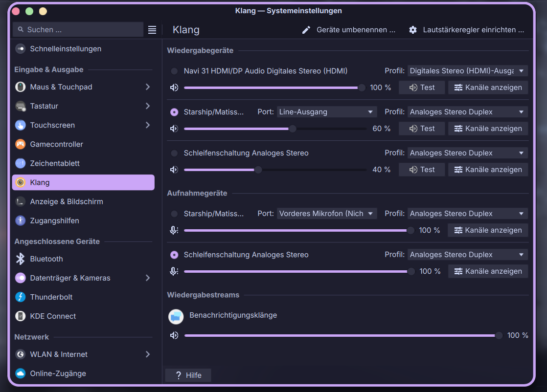
Task: Click the Online-Zugänge cloud icon
Action: tap(21, 373)
